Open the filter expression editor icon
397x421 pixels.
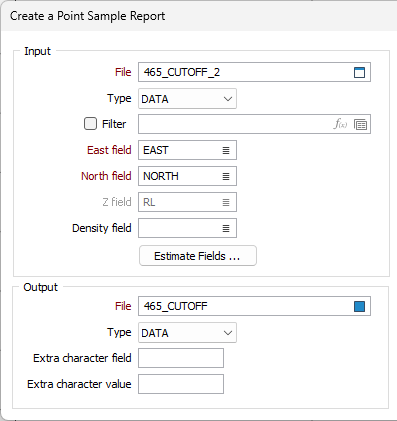[x=340, y=124]
